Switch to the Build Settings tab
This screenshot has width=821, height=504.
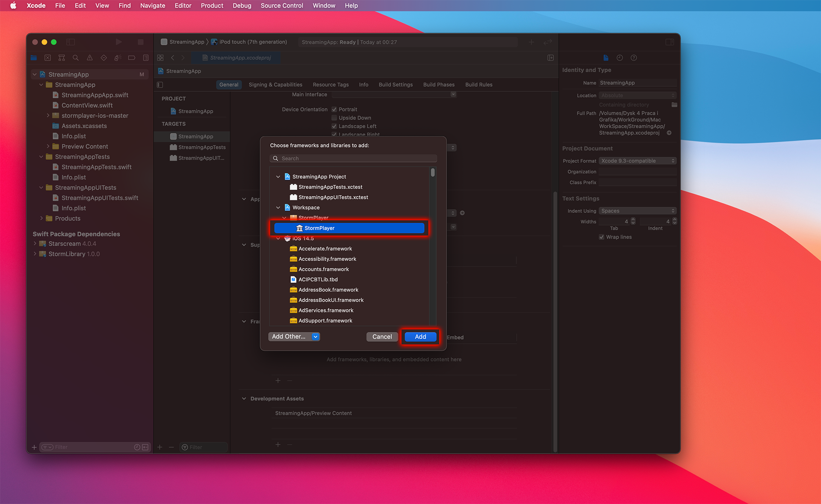point(396,85)
